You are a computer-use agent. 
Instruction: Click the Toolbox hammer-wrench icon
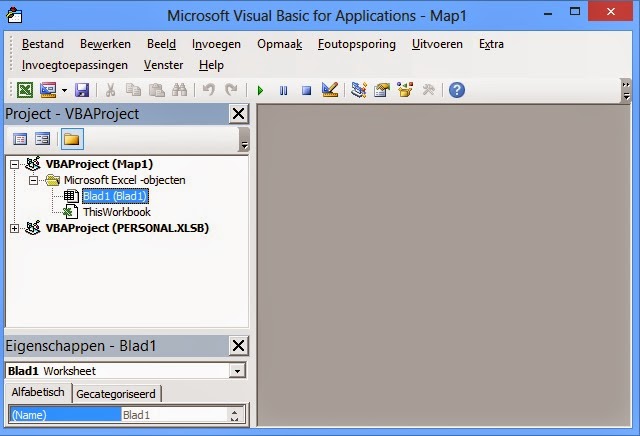tap(429, 90)
